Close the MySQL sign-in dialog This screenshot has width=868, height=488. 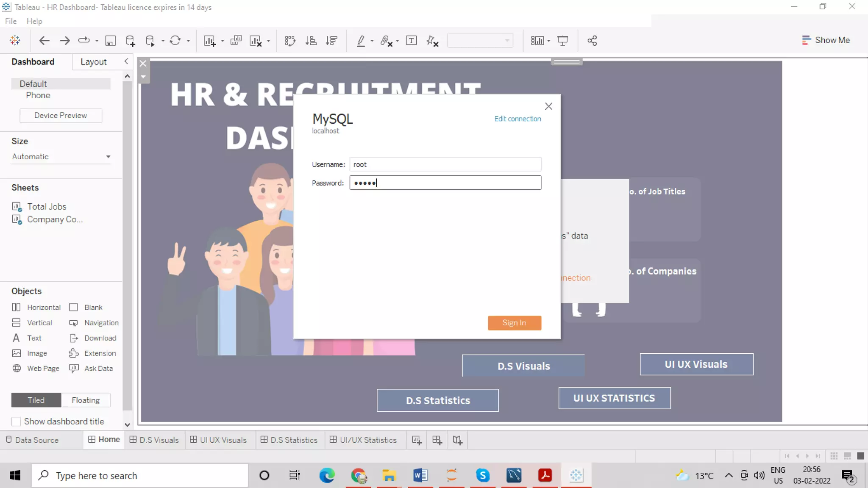pos(548,106)
